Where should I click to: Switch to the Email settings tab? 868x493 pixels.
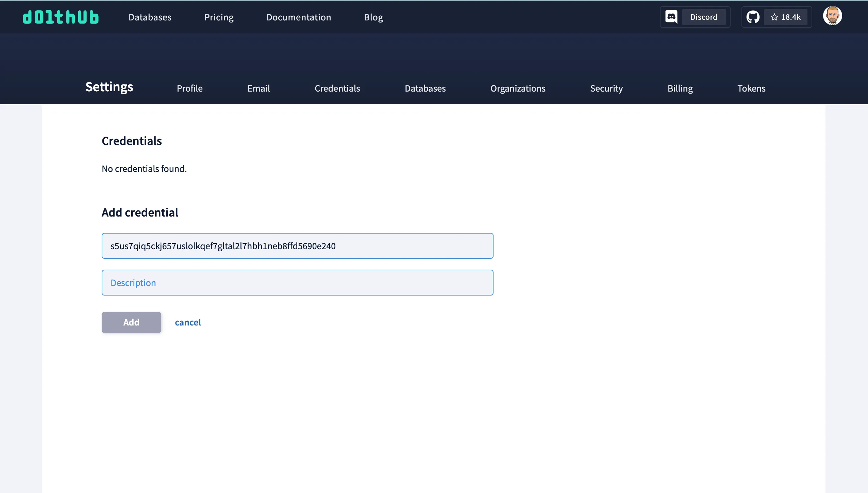tap(258, 88)
